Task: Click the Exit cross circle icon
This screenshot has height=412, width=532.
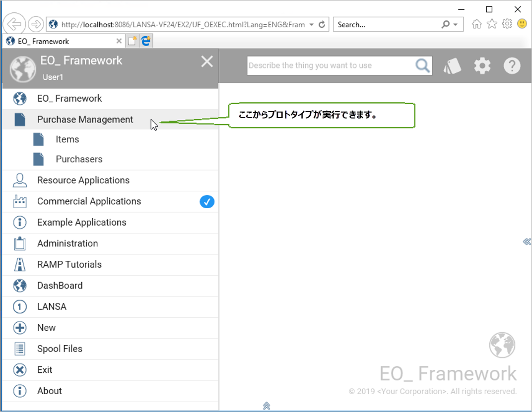Action: coord(20,370)
